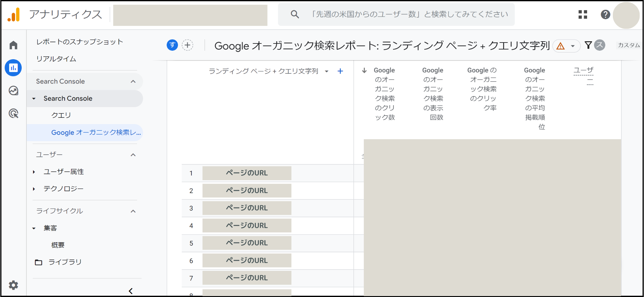Click the orange warning triangle icon
Viewport: 644px width, 297px height.
(560, 46)
